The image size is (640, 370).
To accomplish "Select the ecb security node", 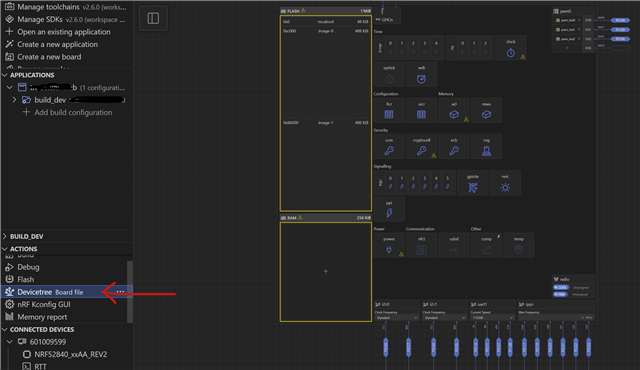I will pyautogui.click(x=454, y=146).
